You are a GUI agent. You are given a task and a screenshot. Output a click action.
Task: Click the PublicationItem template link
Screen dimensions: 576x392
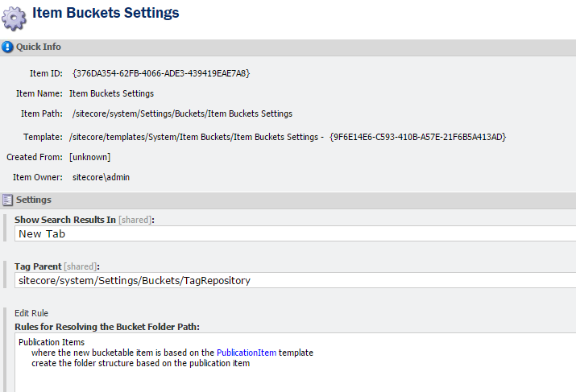(246, 353)
